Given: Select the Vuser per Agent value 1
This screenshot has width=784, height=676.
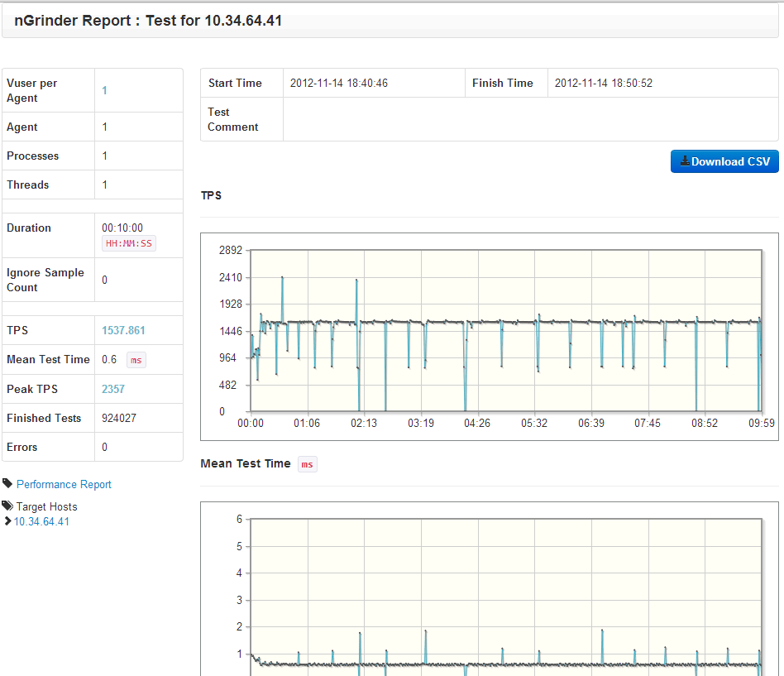Looking at the screenshot, I should pyautogui.click(x=104, y=90).
